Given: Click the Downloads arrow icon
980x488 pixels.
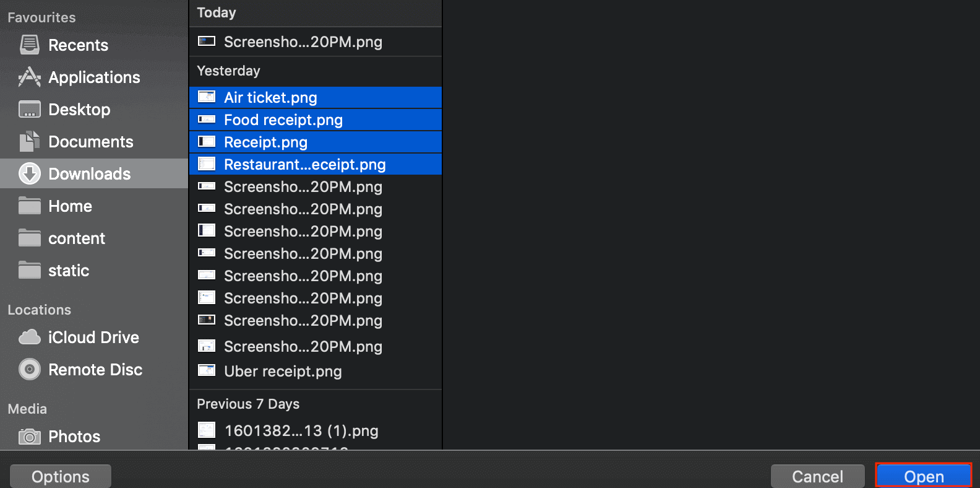Looking at the screenshot, I should [x=29, y=173].
